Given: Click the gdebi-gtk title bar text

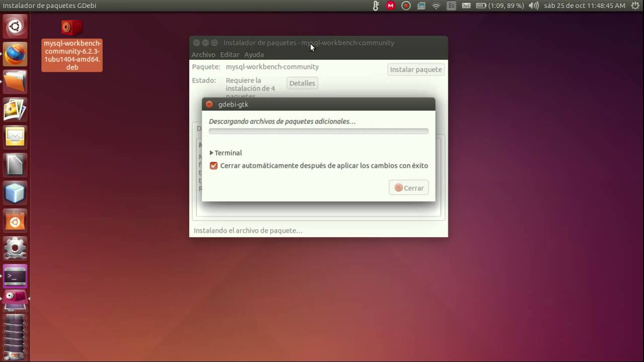Looking at the screenshot, I should pos(233,104).
